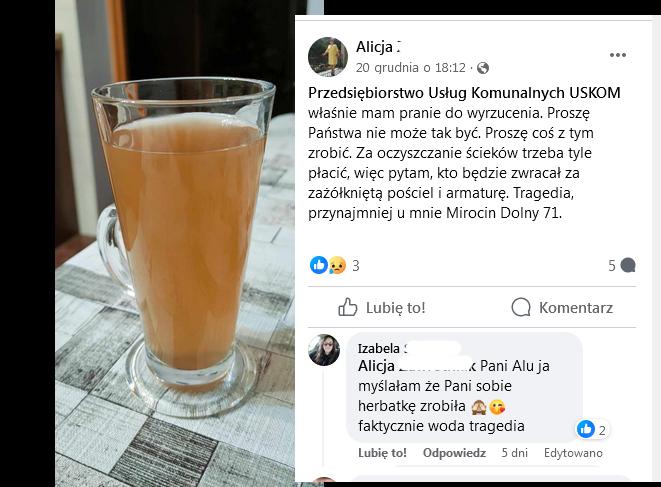Click the comment bubble icon beside 5
This screenshot has height=487, width=661.
628,265
